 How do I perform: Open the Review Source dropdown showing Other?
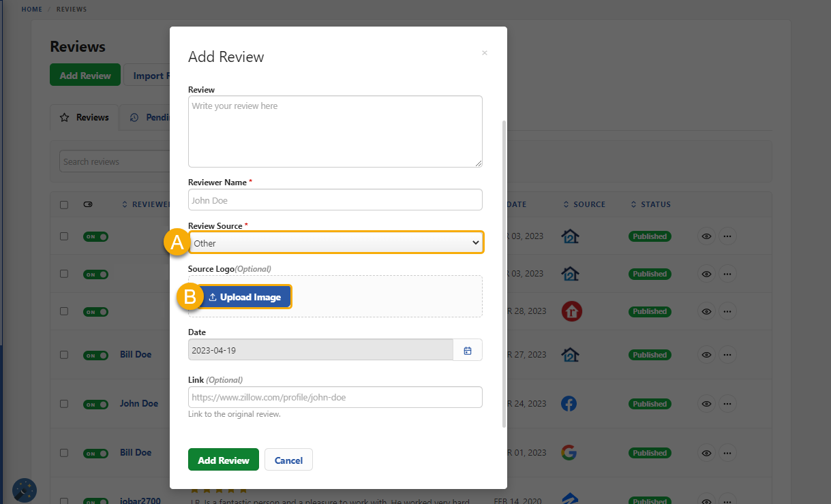click(336, 242)
